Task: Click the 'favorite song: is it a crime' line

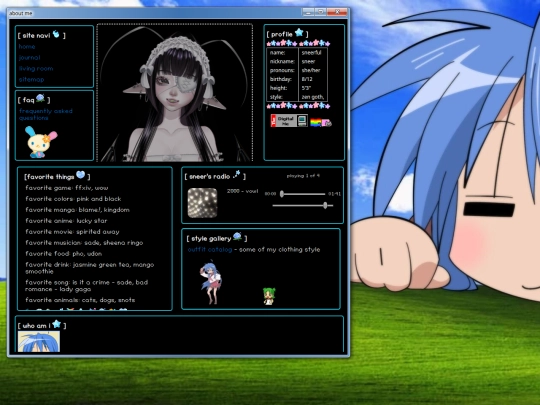Action: click(x=86, y=286)
